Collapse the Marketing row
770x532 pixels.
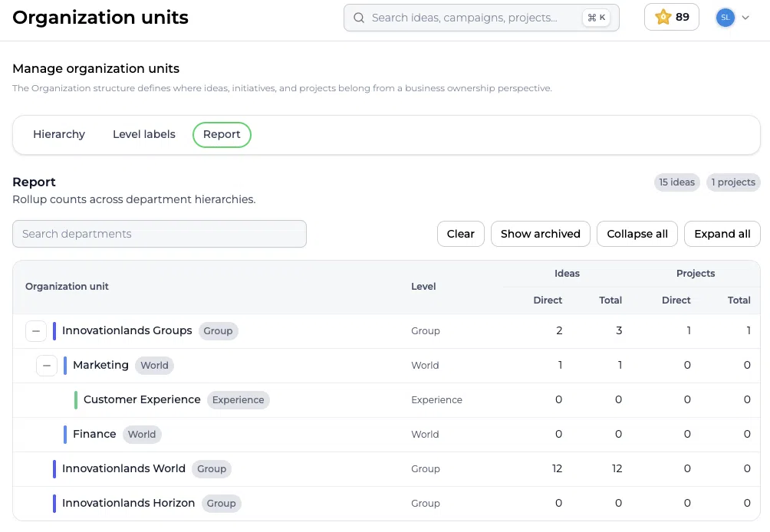click(47, 366)
